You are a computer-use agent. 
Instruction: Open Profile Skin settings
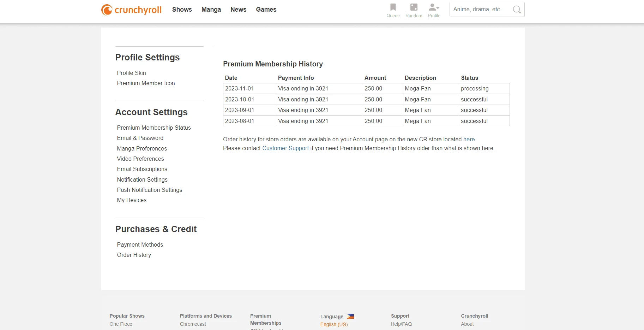click(131, 73)
